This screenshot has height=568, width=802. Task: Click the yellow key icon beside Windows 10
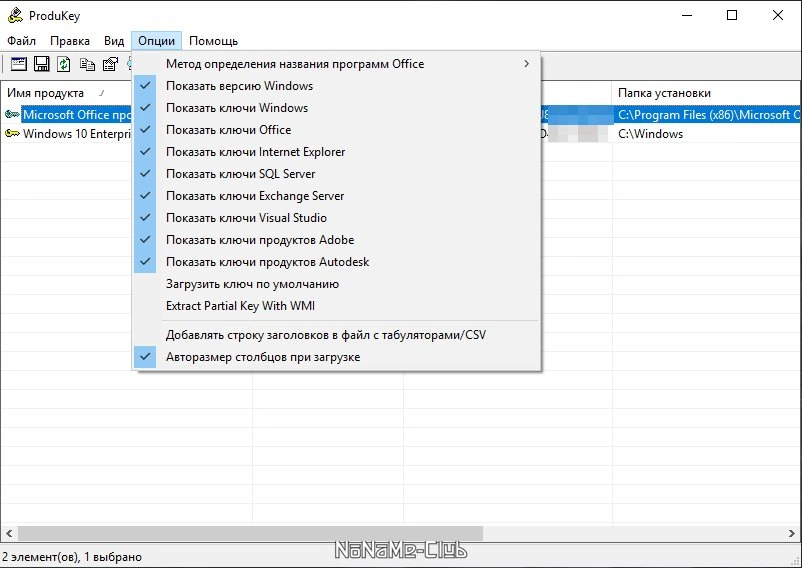[12, 134]
